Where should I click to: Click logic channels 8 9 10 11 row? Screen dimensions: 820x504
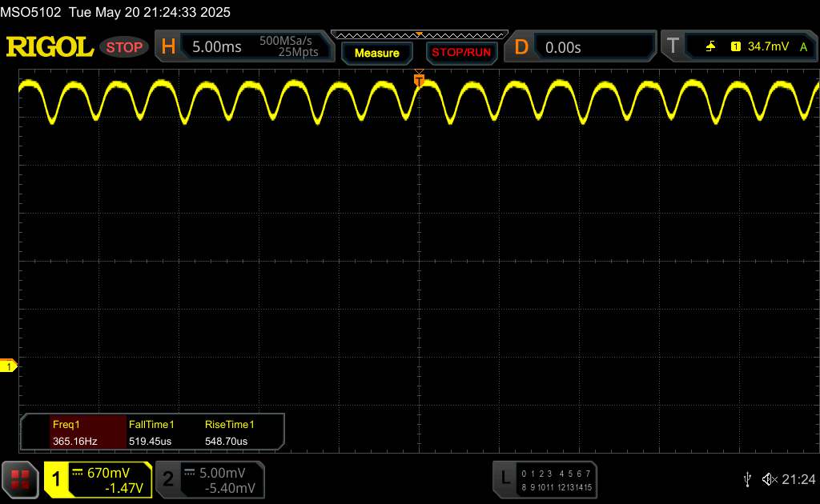(x=537, y=487)
